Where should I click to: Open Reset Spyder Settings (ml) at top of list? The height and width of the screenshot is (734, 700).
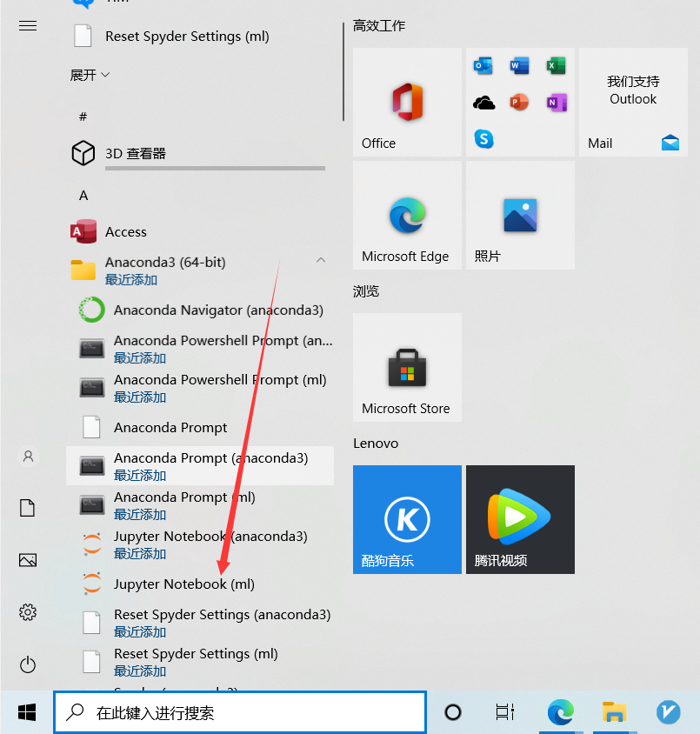click(199, 36)
